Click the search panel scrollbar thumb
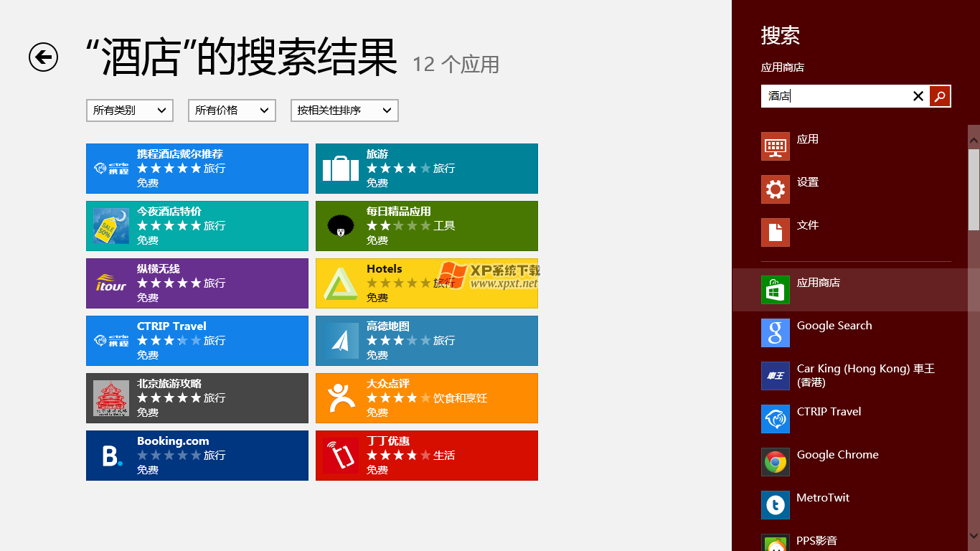This screenshot has height=551, width=980. (974, 189)
